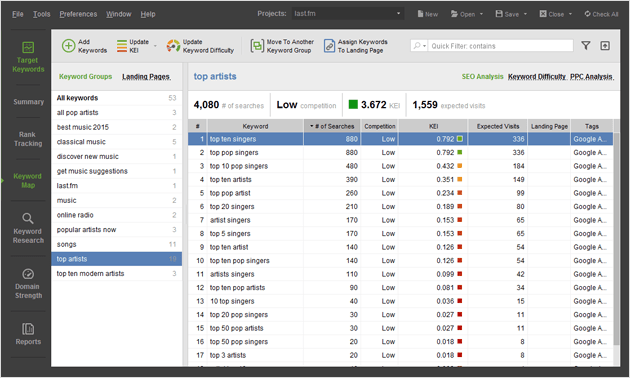Select online radio keyword group
This screenshot has height=378, width=630.
point(117,215)
